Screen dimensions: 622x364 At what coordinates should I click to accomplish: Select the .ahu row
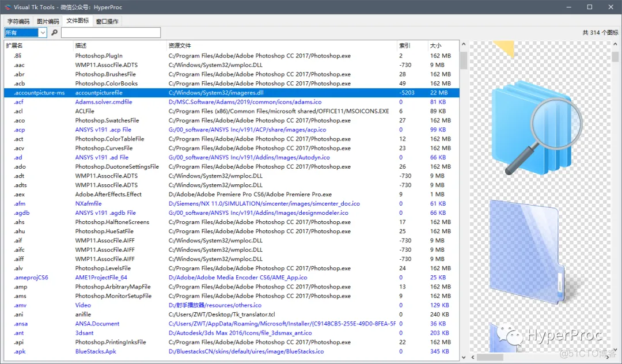pos(232,232)
